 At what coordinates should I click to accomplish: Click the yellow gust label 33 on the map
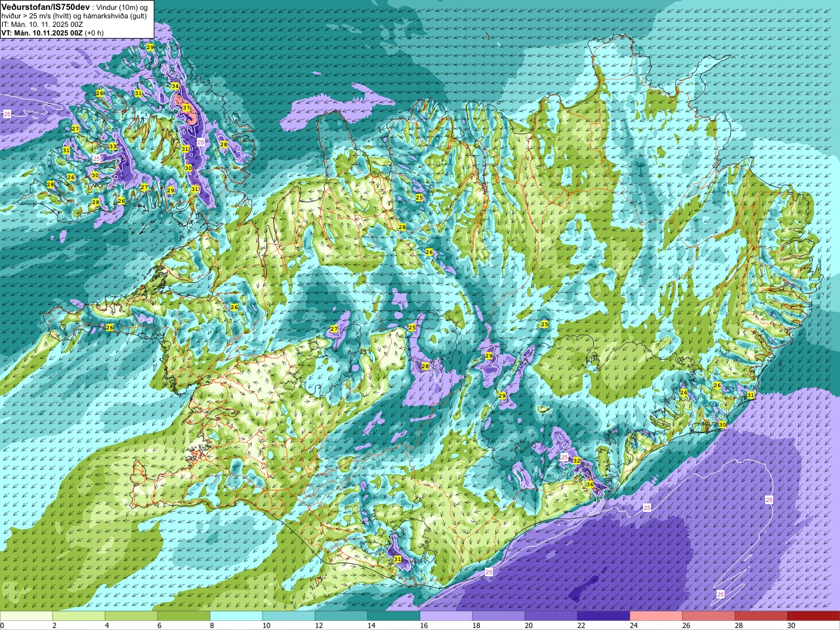pyautogui.click(x=113, y=146)
